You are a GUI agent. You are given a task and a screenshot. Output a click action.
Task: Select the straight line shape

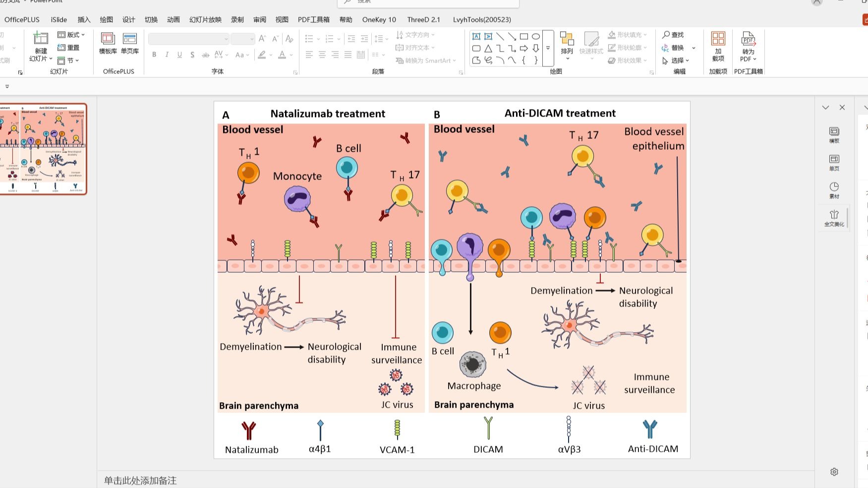point(500,36)
